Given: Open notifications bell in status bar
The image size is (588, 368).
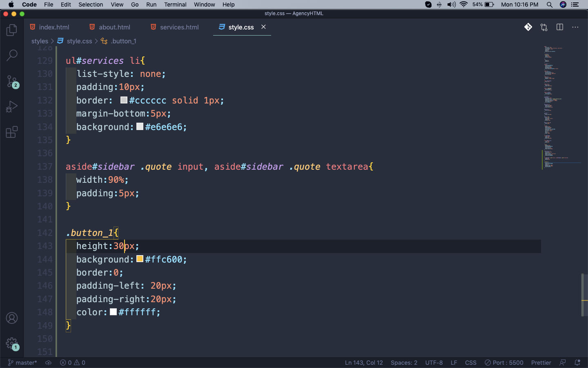Looking at the screenshot, I should pyautogui.click(x=577, y=363).
